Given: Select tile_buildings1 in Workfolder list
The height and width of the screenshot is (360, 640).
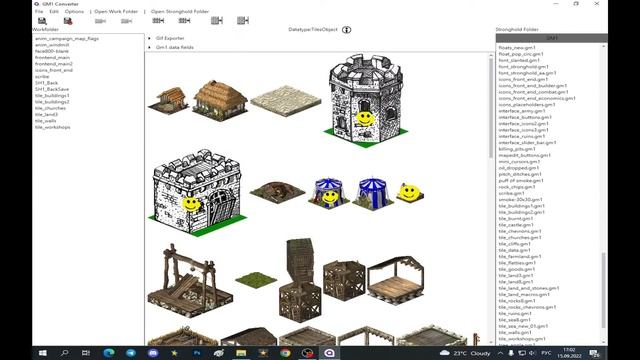Looking at the screenshot, I should [52, 96].
